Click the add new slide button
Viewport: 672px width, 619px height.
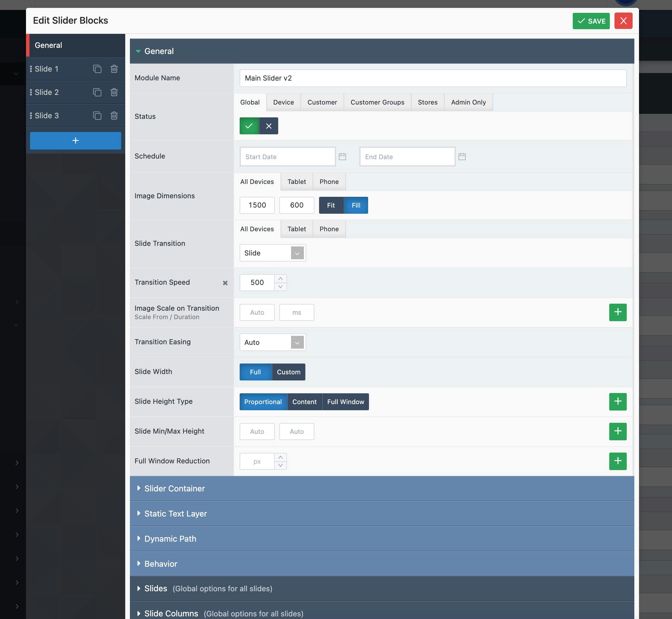click(76, 140)
